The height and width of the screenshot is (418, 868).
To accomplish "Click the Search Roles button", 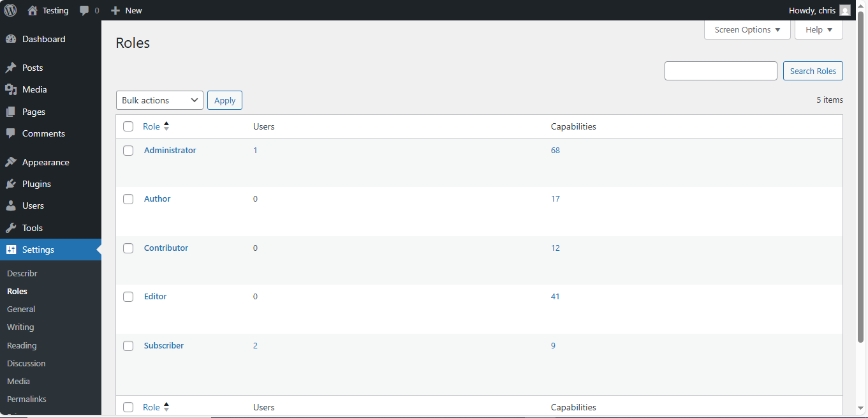I will coord(813,71).
